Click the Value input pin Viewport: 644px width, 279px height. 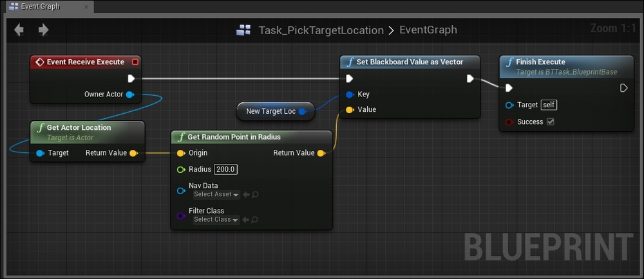[350, 110]
